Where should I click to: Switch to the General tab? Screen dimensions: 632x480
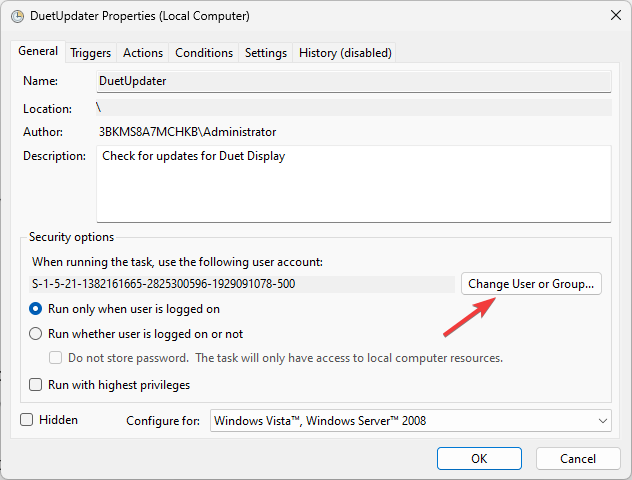pos(38,51)
